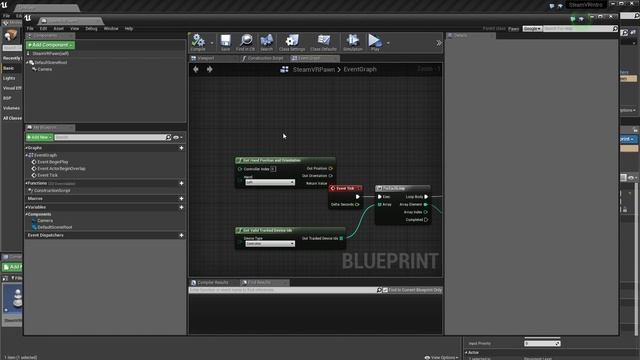Screen dimensions: 640x360
Task: Collapse the Graphs section
Action: point(27,148)
